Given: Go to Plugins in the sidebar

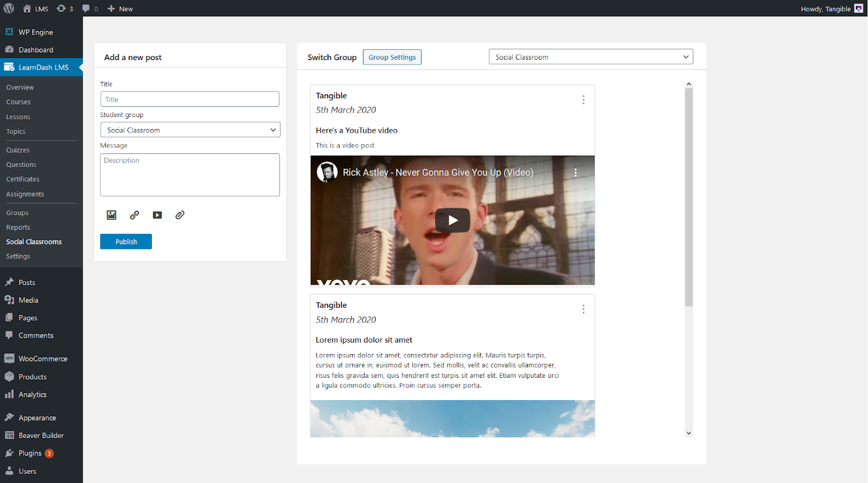Looking at the screenshot, I should coord(30,453).
